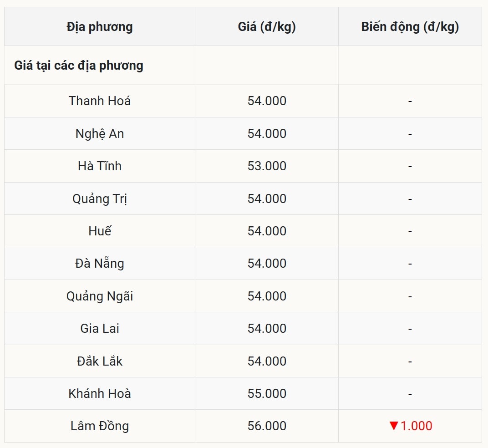Click the red 1.000 change value
The height and width of the screenshot is (448, 488).
click(x=416, y=426)
